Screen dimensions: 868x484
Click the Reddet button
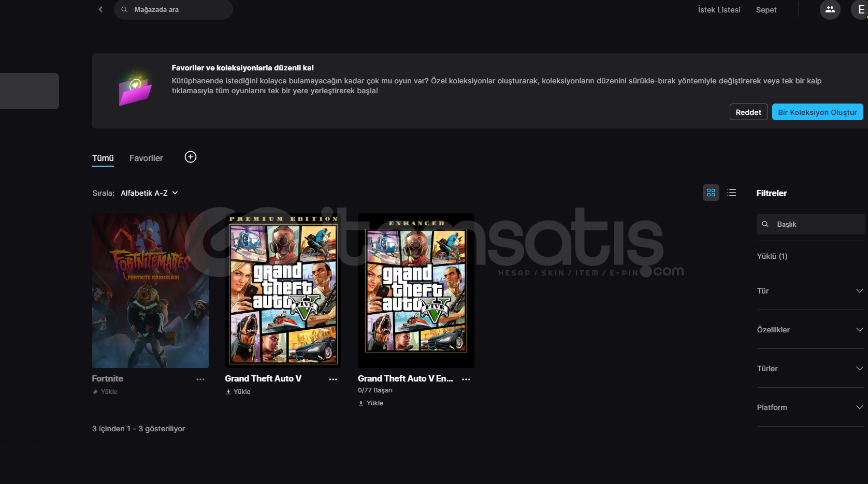748,112
